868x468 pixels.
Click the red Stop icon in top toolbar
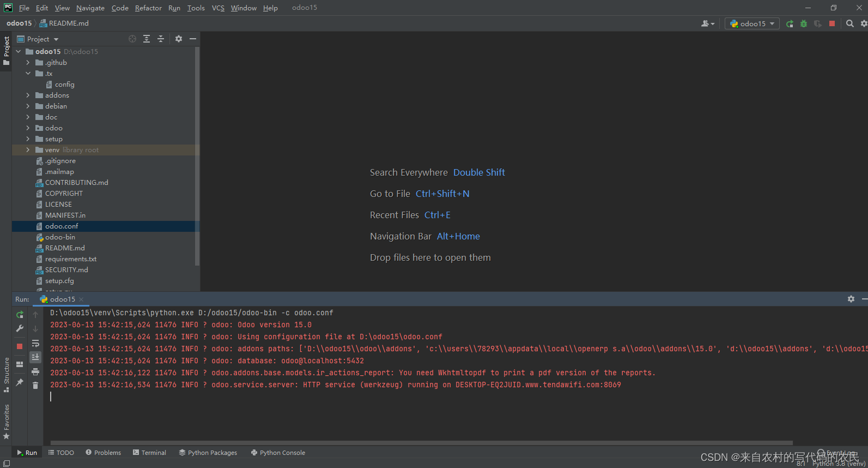point(832,23)
